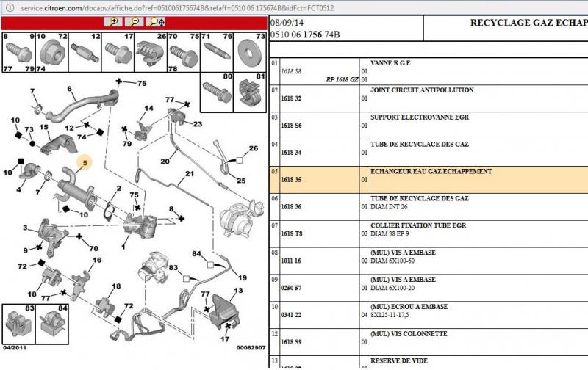Click the turbocharger illustration in diagram
This screenshot has height=370, width=588.
[241, 219]
